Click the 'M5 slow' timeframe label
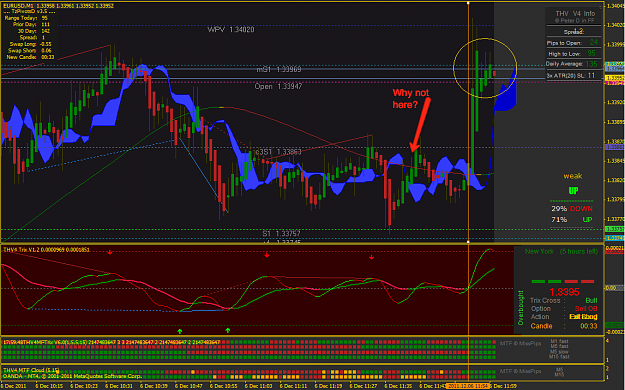625x390 pixels. (x=559, y=352)
